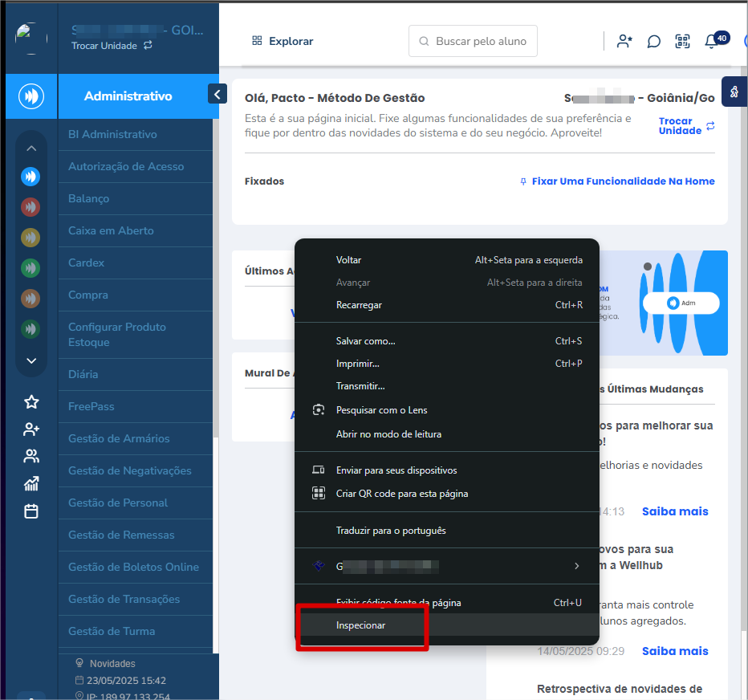748x700 pixels.
Task: Click the calendar icon in left rail
Action: tap(31, 511)
